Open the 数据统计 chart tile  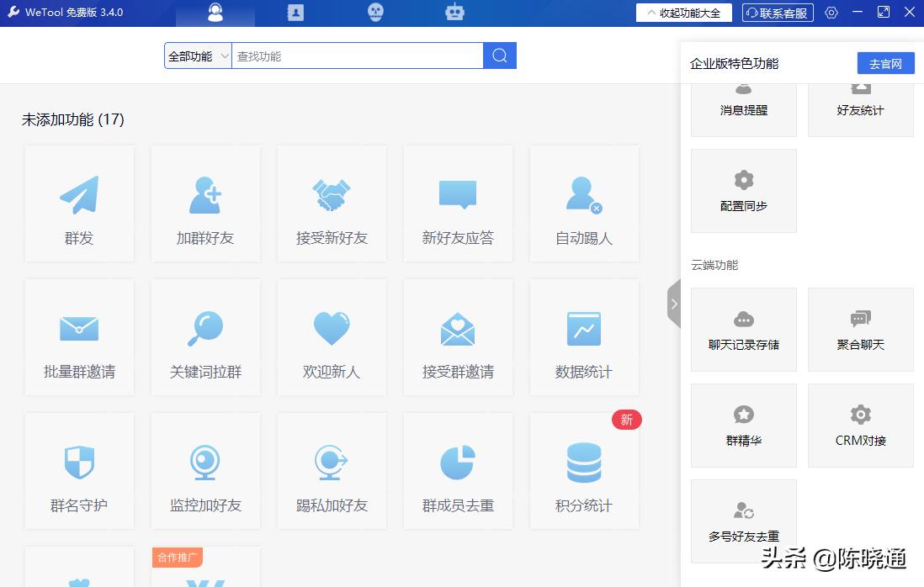584,337
